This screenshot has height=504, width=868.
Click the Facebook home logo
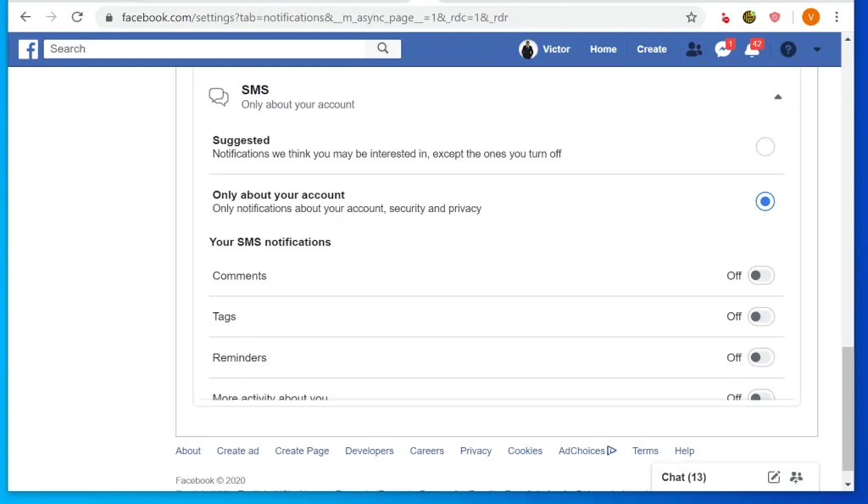(28, 49)
